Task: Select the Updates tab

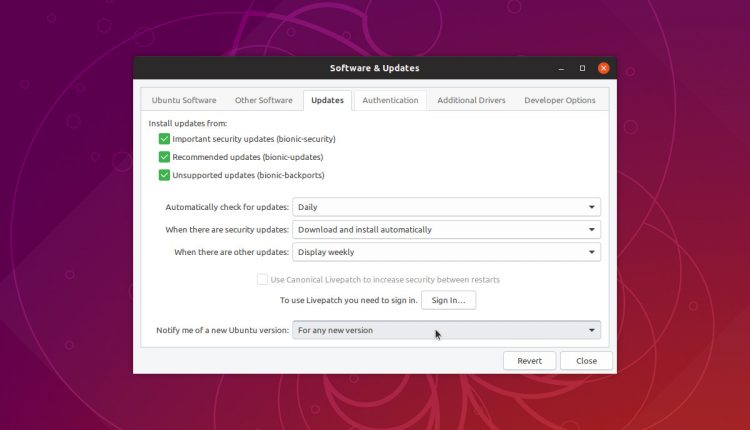Action: 327,100
